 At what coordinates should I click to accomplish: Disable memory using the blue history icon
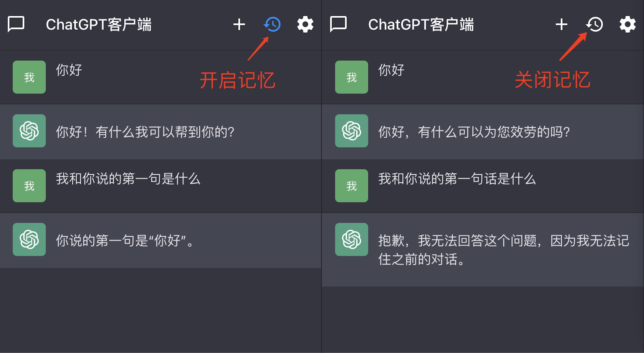click(272, 24)
